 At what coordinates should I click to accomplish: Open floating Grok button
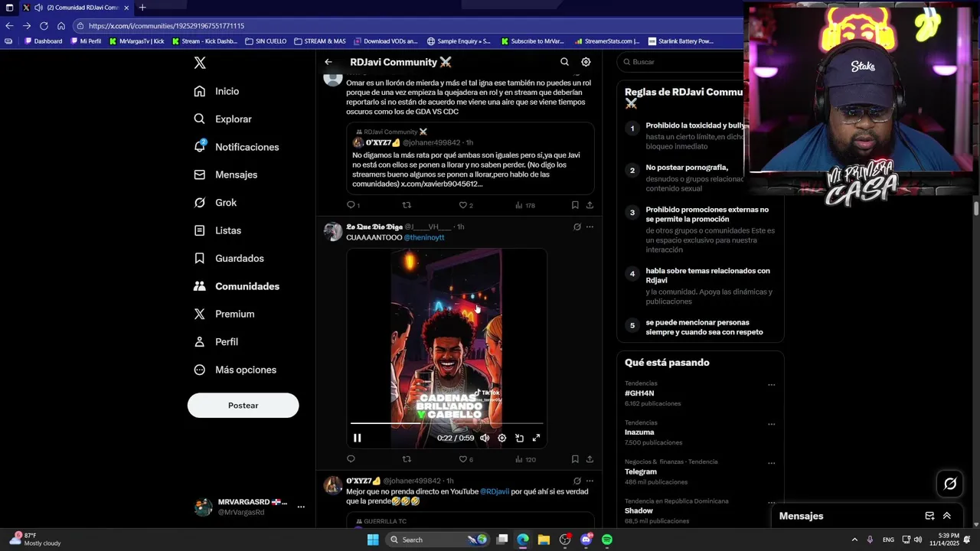pyautogui.click(x=950, y=484)
